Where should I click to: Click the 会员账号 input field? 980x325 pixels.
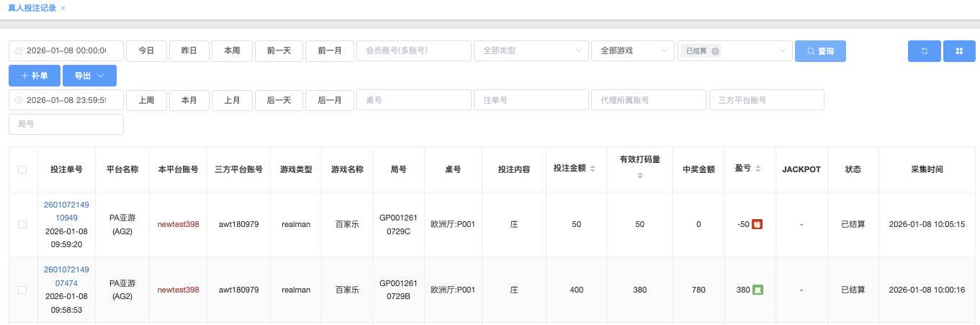click(413, 51)
